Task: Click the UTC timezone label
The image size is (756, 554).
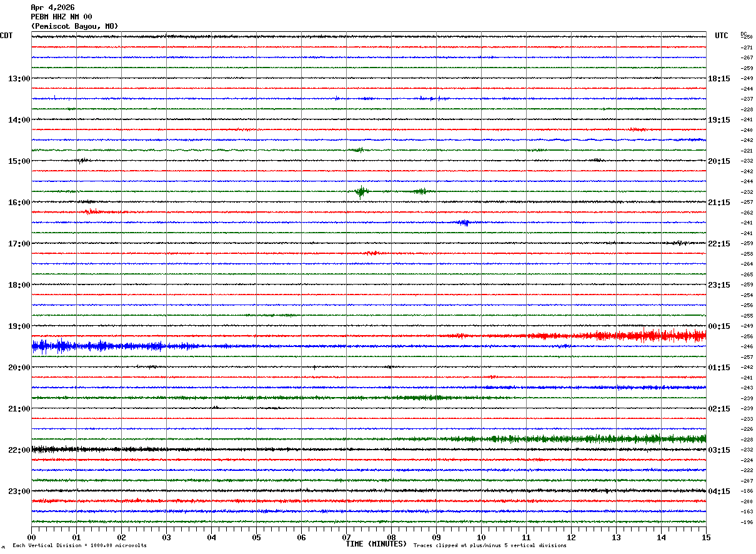Action: 722,36
